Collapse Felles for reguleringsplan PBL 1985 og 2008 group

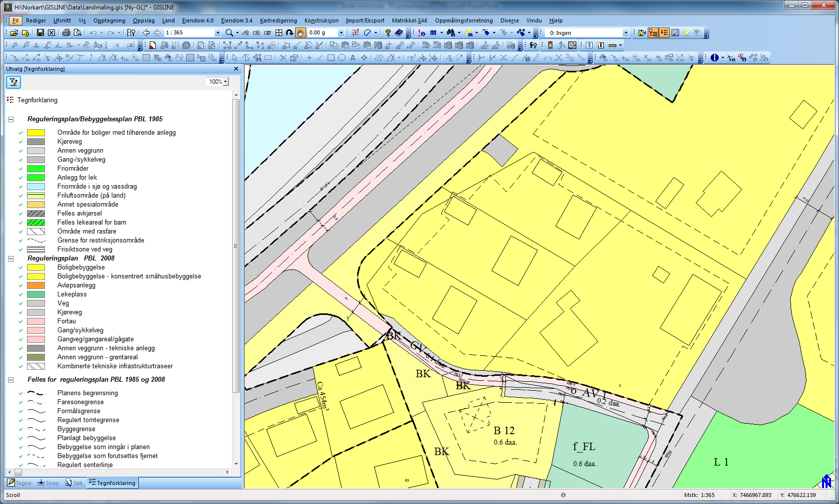click(10, 380)
